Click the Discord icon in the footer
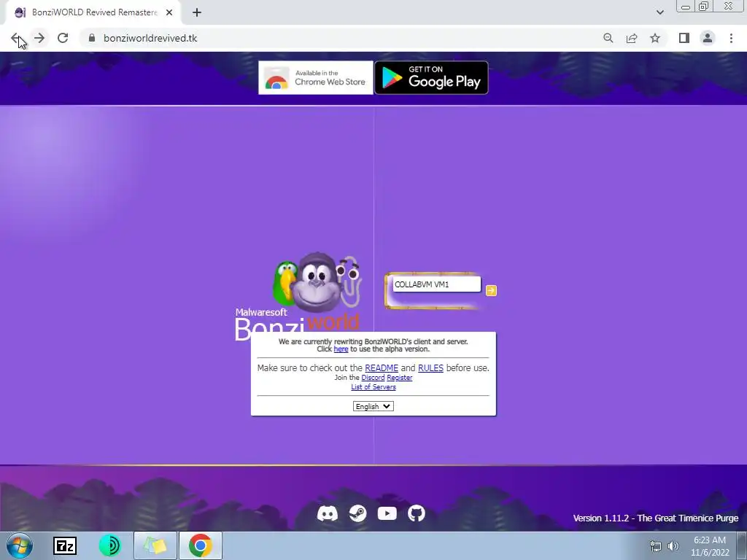This screenshot has width=747, height=560. (328, 513)
